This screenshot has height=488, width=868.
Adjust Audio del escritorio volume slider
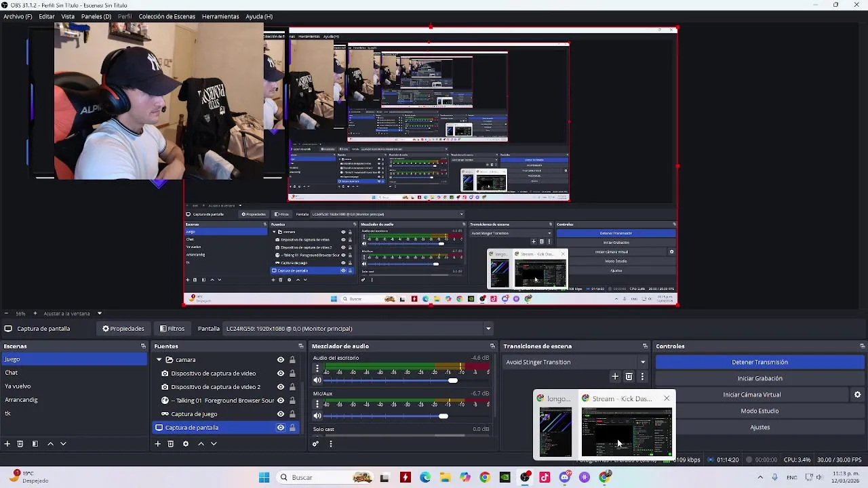click(452, 380)
